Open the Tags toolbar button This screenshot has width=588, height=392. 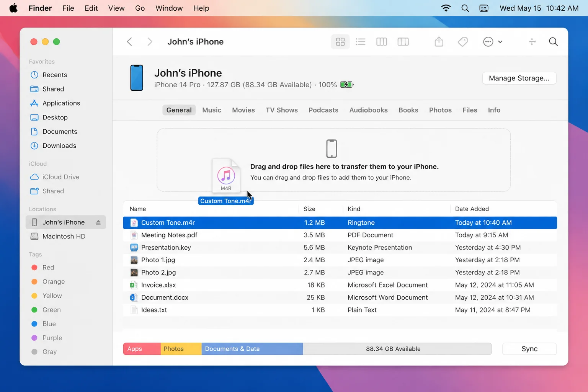point(463,42)
